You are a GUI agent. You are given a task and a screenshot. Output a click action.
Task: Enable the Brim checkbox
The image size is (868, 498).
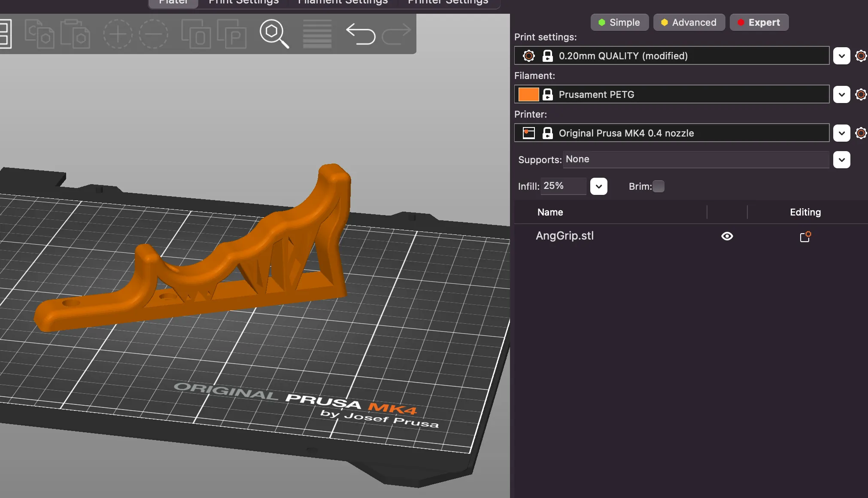pos(658,186)
